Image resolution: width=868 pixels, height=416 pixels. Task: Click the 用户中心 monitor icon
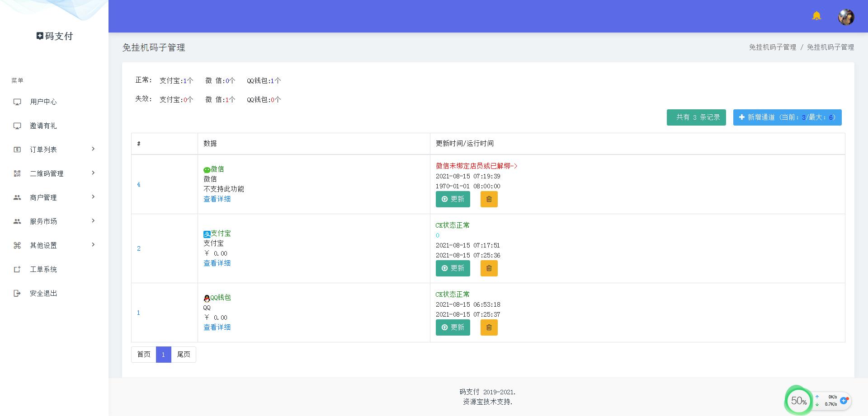coord(17,102)
